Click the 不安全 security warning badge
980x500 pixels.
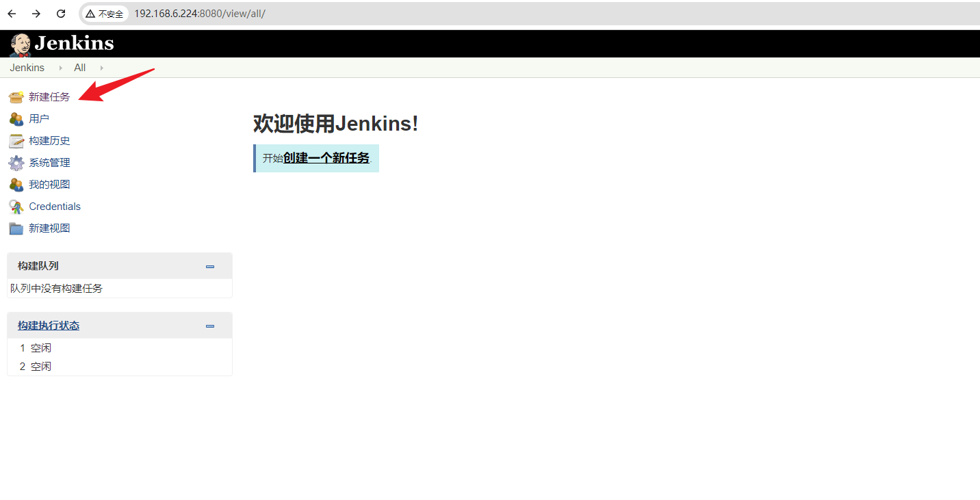pos(105,14)
